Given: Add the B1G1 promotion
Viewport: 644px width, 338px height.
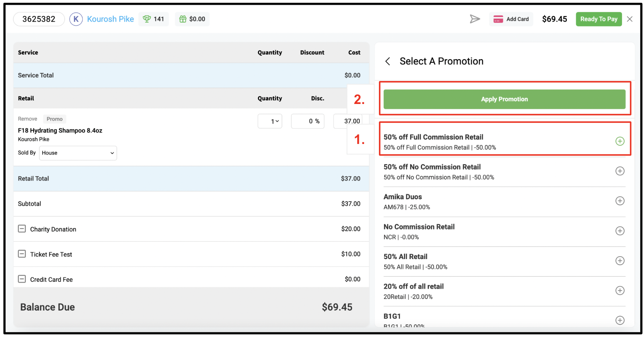Looking at the screenshot, I should click(x=620, y=320).
